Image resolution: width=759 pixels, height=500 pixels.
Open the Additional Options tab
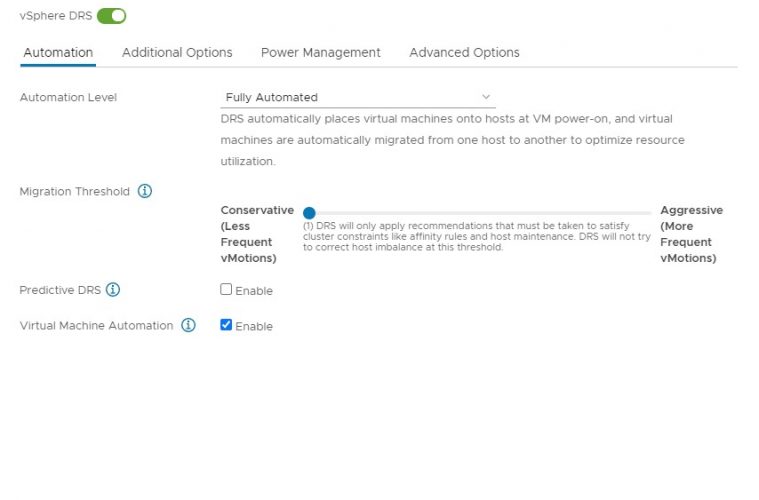coord(177,52)
